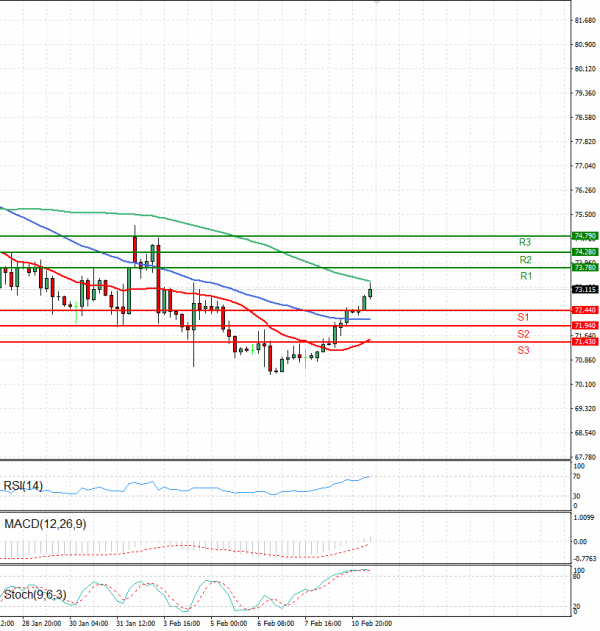Click the red 71.940 price tag
Image resolution: width=600 pixels, height=631 pixels.
pyautogui.click(x=584, y=326)
